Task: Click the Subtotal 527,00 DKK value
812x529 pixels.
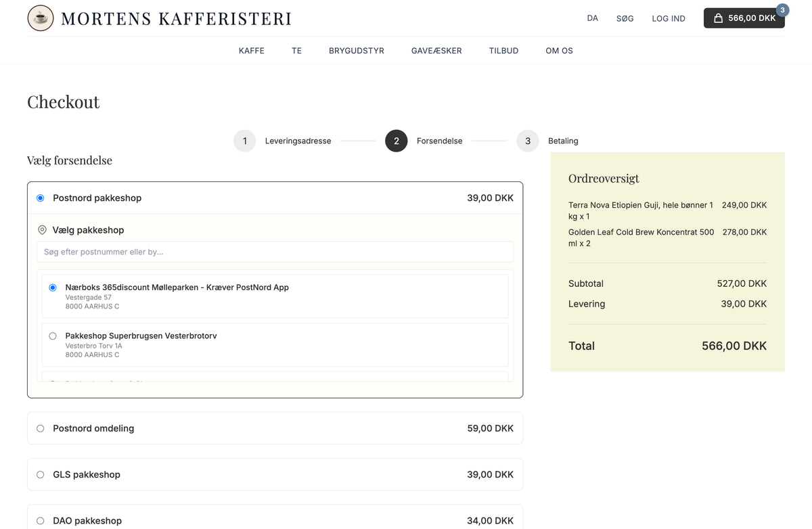Action: 742,283
